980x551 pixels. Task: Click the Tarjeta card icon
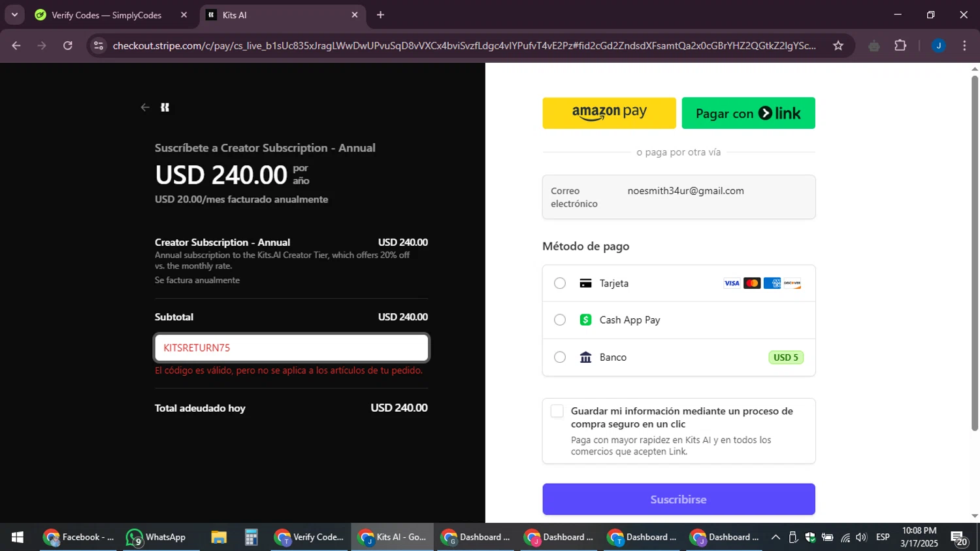click(x=585, y=283)
